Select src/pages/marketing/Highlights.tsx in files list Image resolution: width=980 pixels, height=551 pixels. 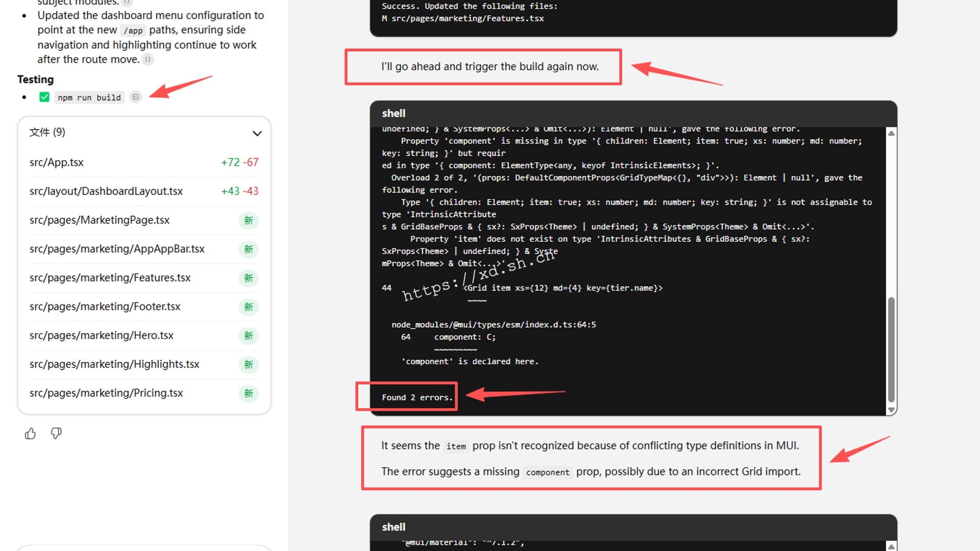pos(114,364)
